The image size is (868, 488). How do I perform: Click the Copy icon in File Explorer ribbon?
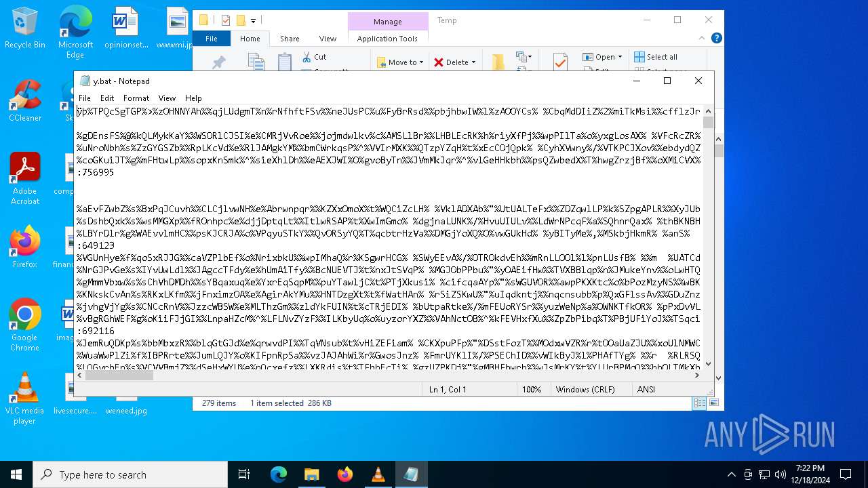click(x=256, y=62)
